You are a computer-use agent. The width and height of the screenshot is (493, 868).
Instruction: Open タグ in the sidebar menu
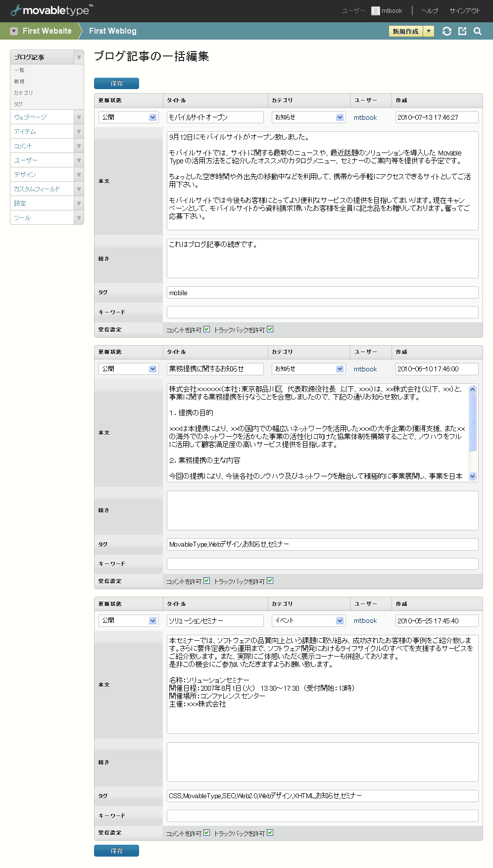coord(18,104)
